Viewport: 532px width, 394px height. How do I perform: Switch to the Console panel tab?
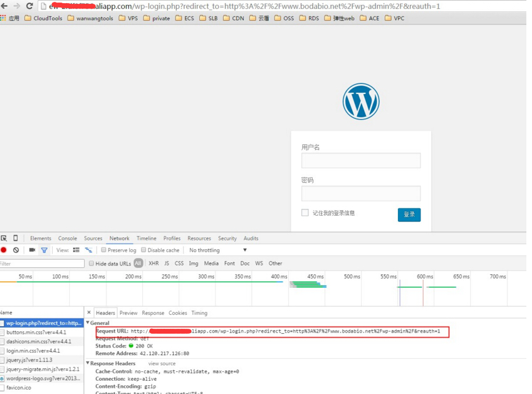68,238
